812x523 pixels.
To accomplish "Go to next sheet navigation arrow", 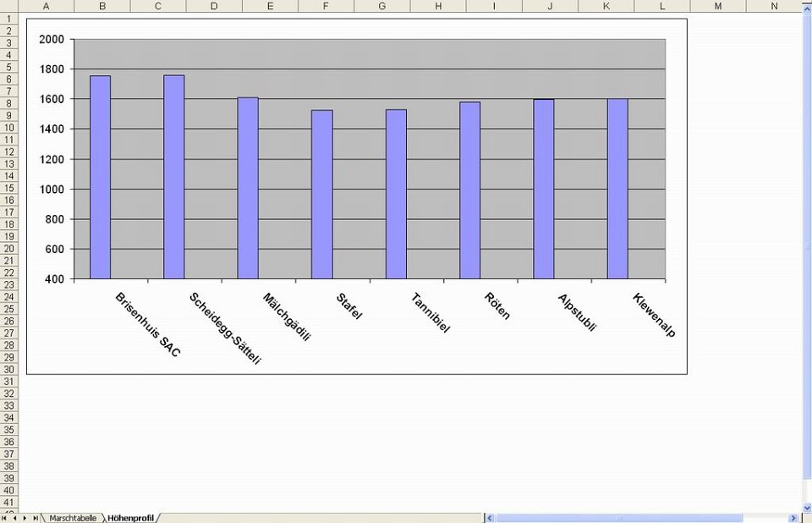I will pos(25,518).
